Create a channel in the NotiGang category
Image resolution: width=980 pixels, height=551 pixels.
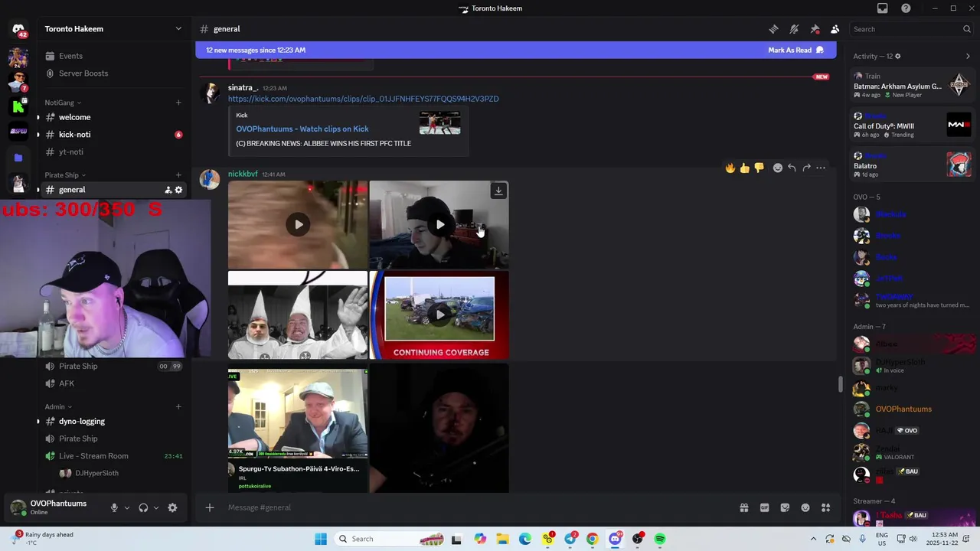click(x=178, y=103)
